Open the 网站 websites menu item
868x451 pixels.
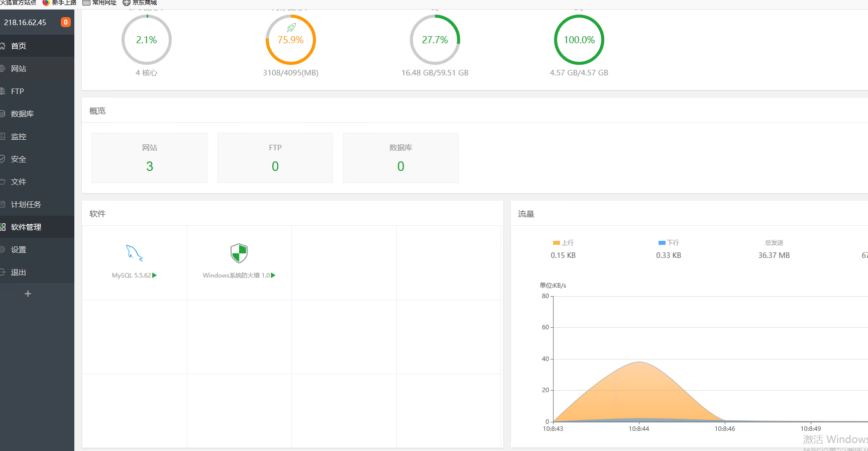[x=37, y=68]
